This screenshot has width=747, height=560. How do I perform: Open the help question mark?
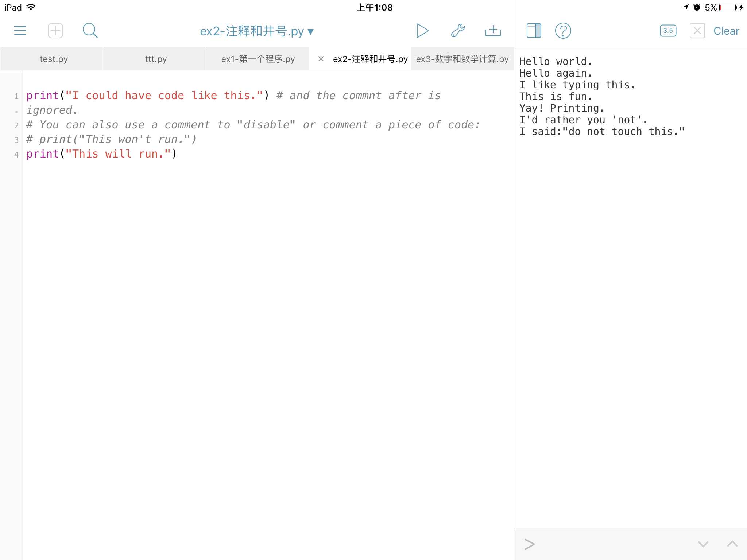coord(563,31)
